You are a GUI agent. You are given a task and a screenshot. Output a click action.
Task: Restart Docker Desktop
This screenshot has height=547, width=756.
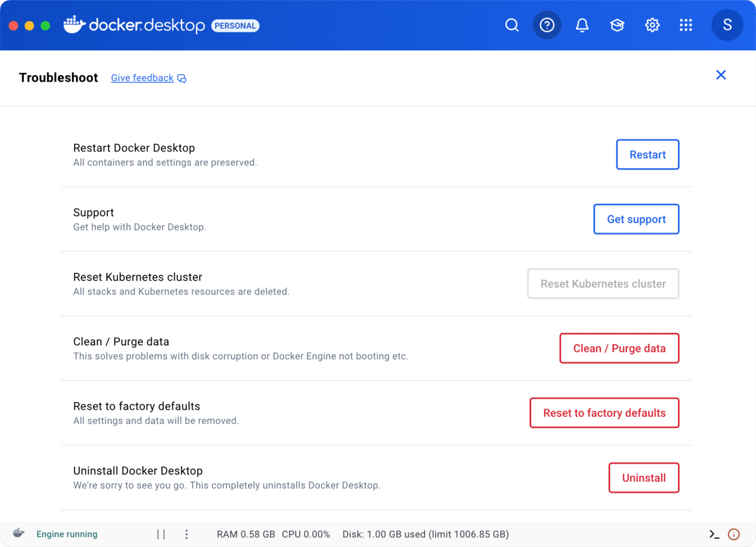(x=647, y=155)
